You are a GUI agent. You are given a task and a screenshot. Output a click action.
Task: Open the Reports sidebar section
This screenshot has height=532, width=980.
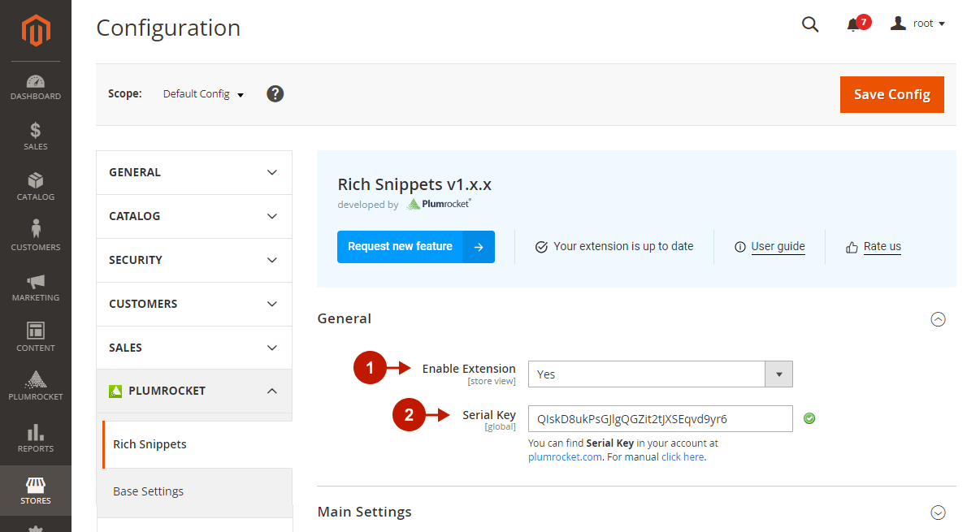pyautogui.click(x=36, y=439)
